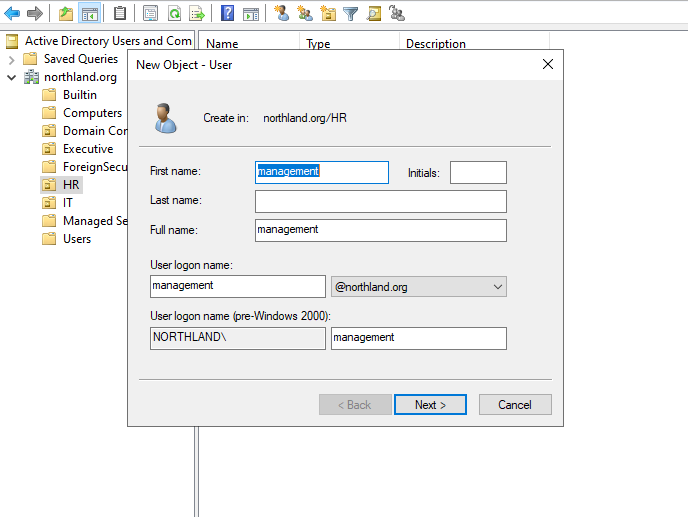This screenshot has height=517, width=688.
Task: Open Help using the question mark icon
Action: 228,13
